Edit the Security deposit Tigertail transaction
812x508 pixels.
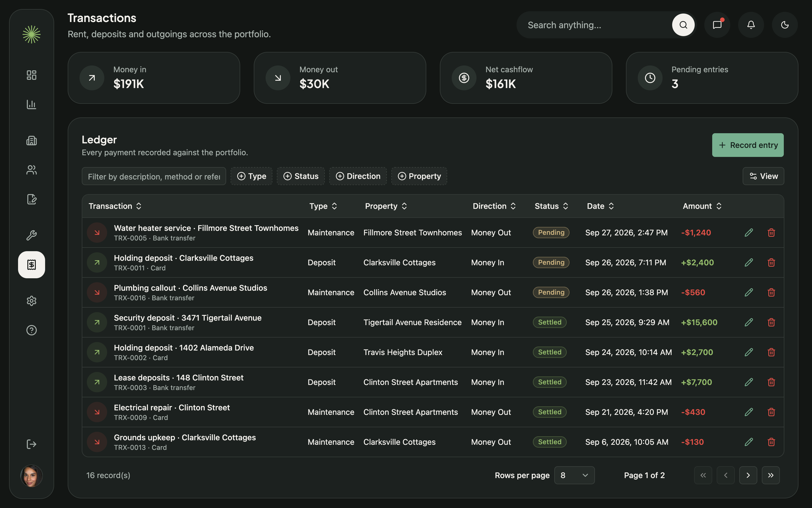click(749, 322)
